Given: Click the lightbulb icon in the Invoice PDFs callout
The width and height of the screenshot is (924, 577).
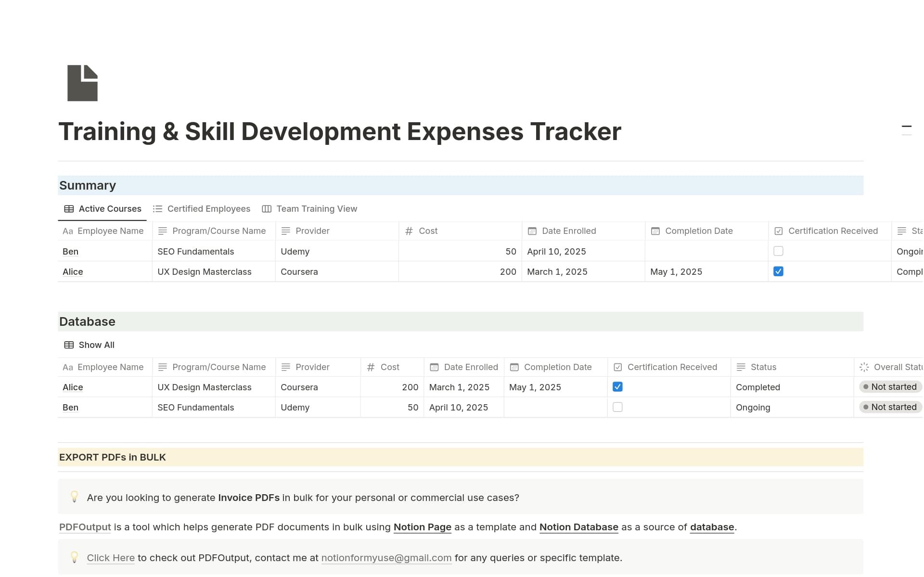Looking at the screenshot, I should click(x=75, y=497).
